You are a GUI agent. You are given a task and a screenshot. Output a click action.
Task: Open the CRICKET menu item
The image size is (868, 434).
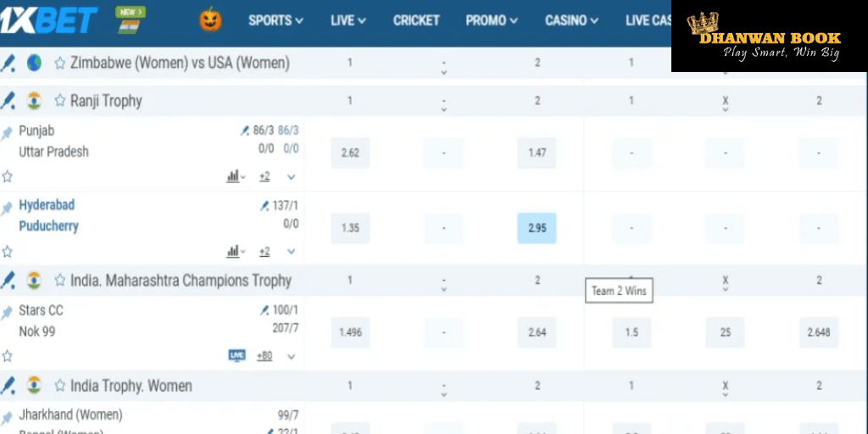(x=416, y=20)
